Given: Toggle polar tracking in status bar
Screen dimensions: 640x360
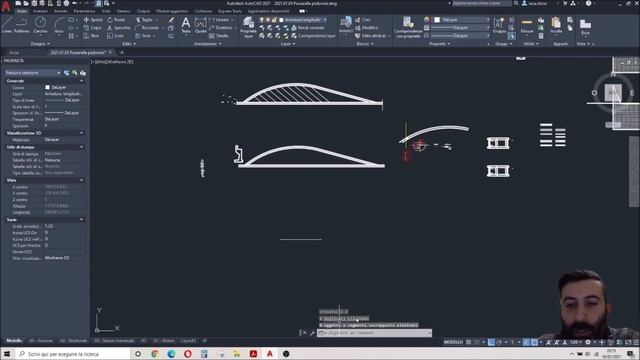Looking at the screenshot, I should (x=499, y=342).
